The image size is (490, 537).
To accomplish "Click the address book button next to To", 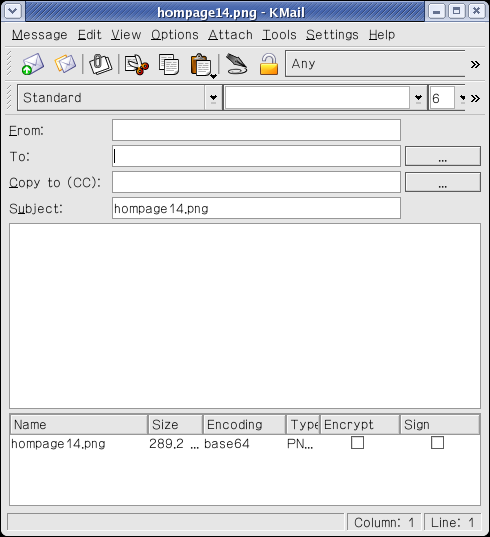I will (443, 156).
